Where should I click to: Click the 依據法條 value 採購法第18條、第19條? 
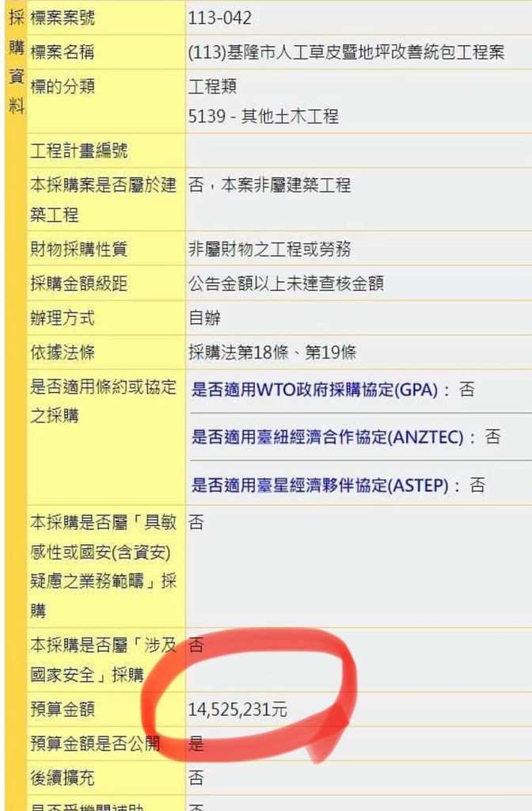[272, 352]
